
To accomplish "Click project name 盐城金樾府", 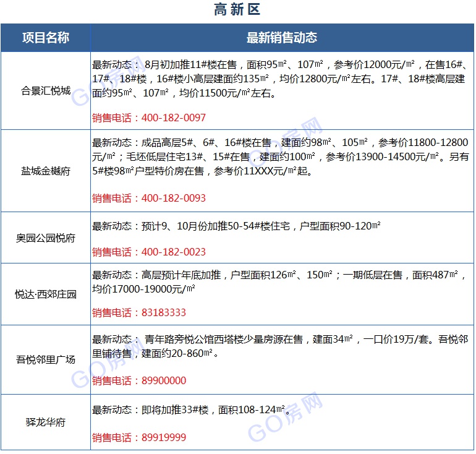I will point(46,171).
